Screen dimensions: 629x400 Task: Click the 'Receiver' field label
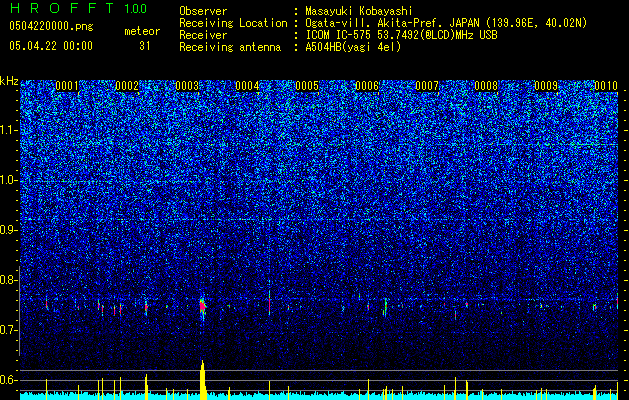[203, 35]
